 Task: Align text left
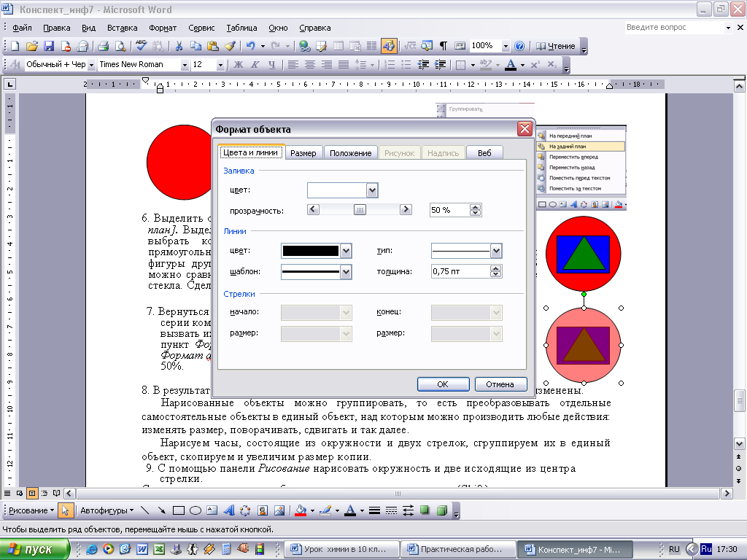(x=293, y=65)
